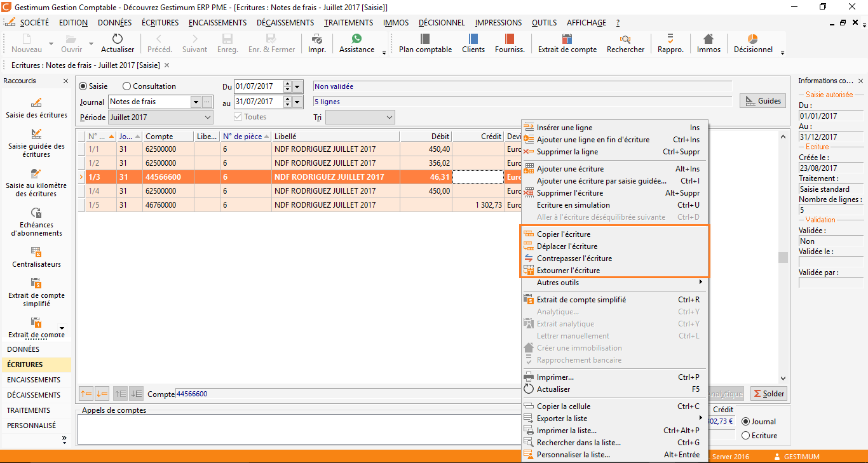Sort by the Débit column header
Image resolution: width=868 pixels, height=463 pixels.
pos(426,137)
